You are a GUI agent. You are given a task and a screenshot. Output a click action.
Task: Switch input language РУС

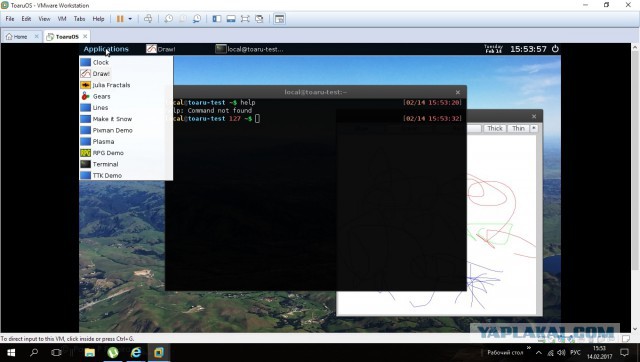pyautogui.click(x=575, y=353)
